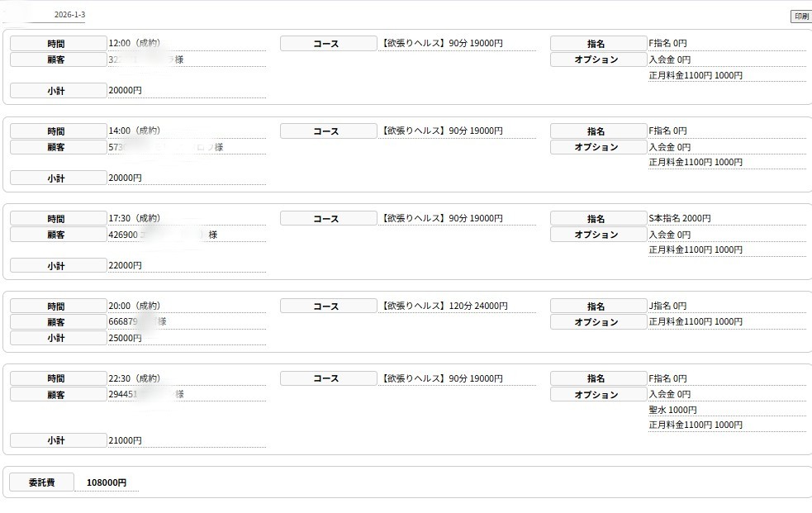This screenshot has width=812, height=513.
Task: Click the 21000円 subtotal value
Action: pos(125,440)
